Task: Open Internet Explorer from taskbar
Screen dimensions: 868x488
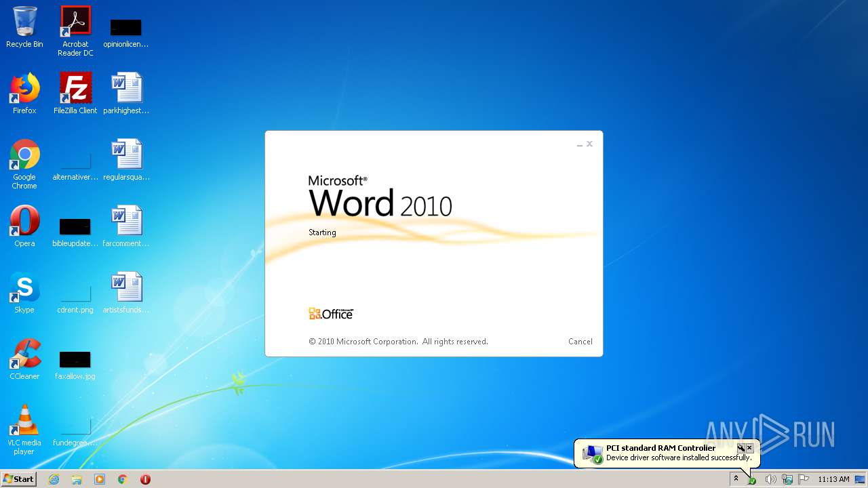Action: tap(54, 479)
